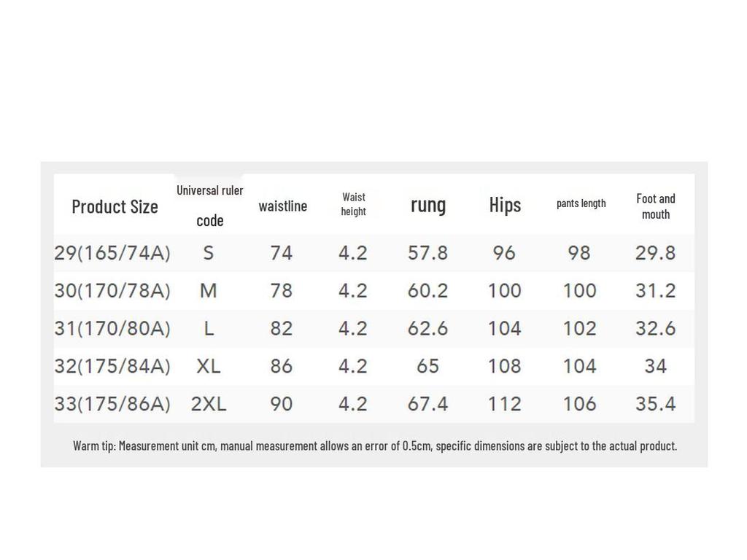Viewport: 747px width, 560px height.
Task: Click the pants length column header
Action: tap(581, 203)
